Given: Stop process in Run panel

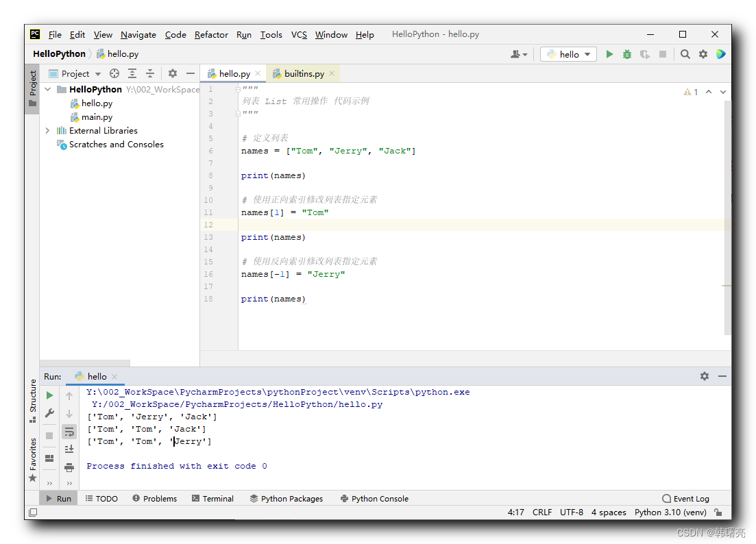Looking at the screenshot, I should click(x=49, y=436).
